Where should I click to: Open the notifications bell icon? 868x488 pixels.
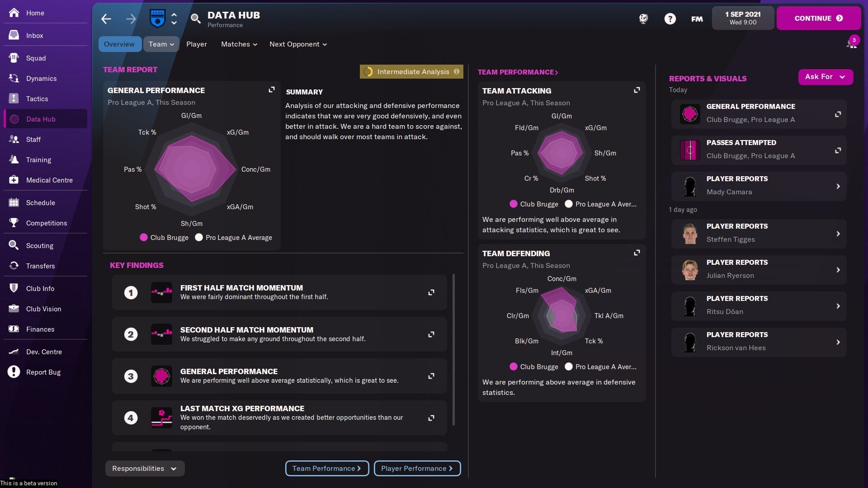(851, 44)
